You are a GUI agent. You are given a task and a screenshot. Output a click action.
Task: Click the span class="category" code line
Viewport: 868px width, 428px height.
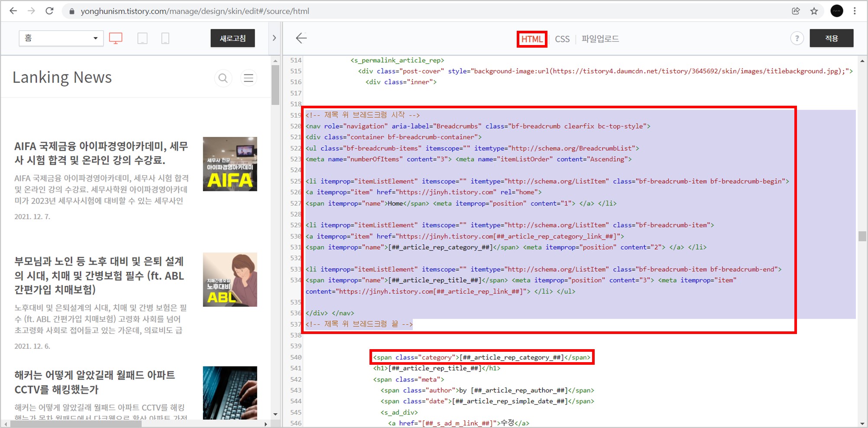click(x=482, y=357)
